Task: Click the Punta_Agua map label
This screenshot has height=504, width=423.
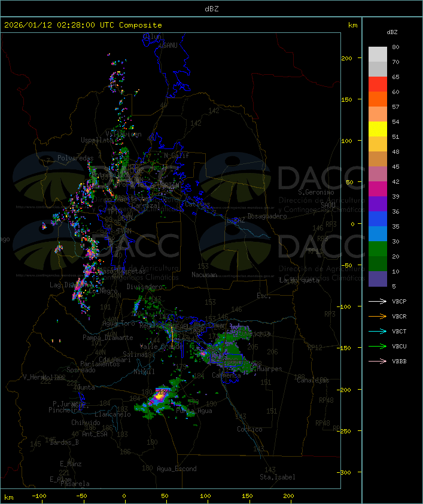Action: click(194, 411)
